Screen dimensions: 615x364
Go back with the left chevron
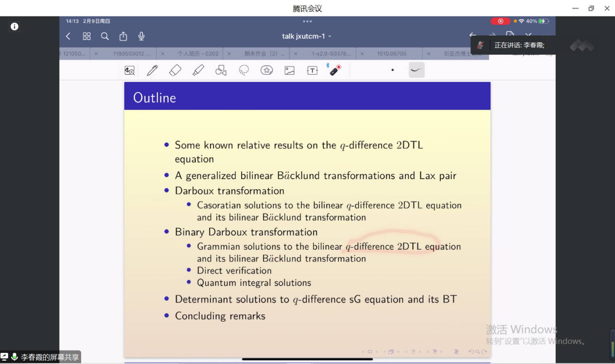tap(68, 36)
